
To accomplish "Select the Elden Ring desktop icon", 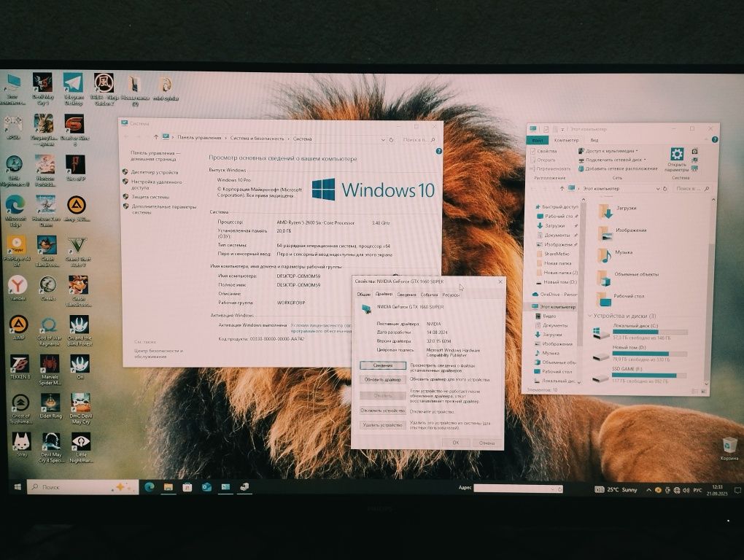I will point(50,406).
